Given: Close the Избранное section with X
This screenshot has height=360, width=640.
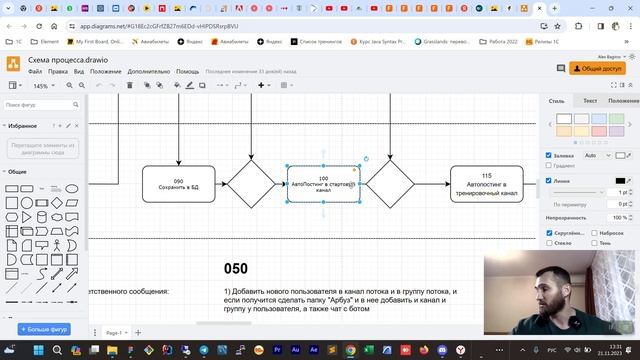Looking at the screenshot, I should pos(77,126).
